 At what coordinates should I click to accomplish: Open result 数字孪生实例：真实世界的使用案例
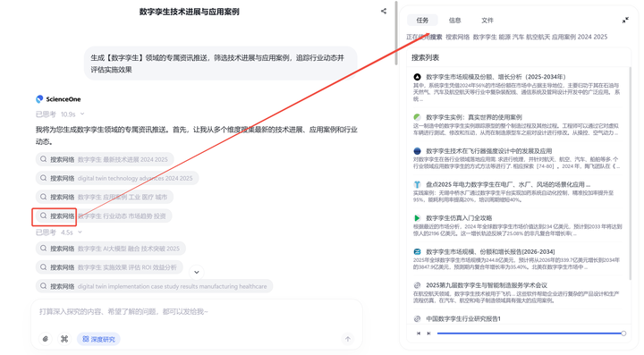pyautogui.click(x=474, y=117)
